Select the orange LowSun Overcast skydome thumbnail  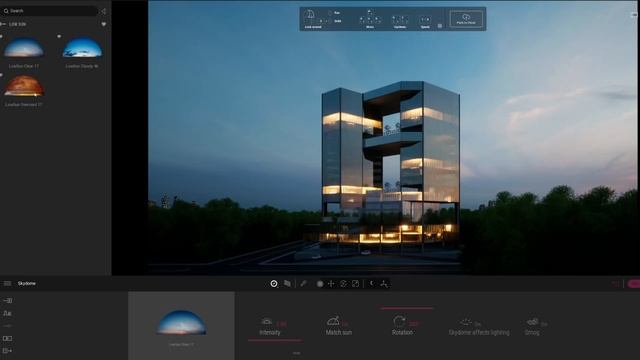click(24, 86)
